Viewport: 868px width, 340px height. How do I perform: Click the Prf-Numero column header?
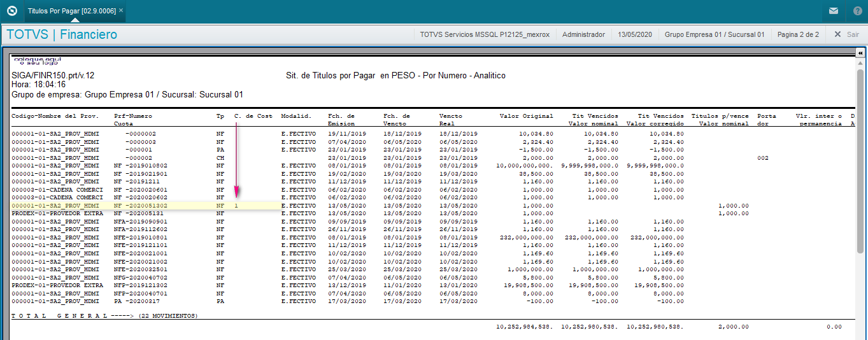pyautogui.click(x=133, y=116)
